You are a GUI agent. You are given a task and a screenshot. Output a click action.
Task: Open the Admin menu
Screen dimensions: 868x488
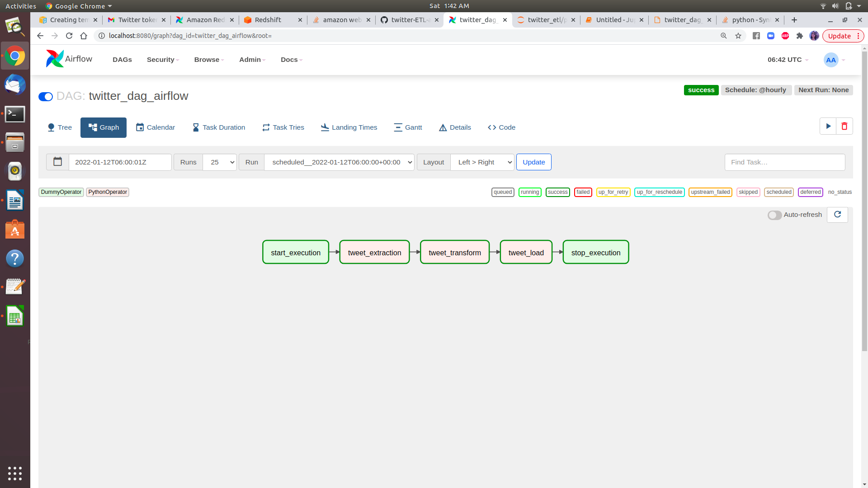[252, 59]
